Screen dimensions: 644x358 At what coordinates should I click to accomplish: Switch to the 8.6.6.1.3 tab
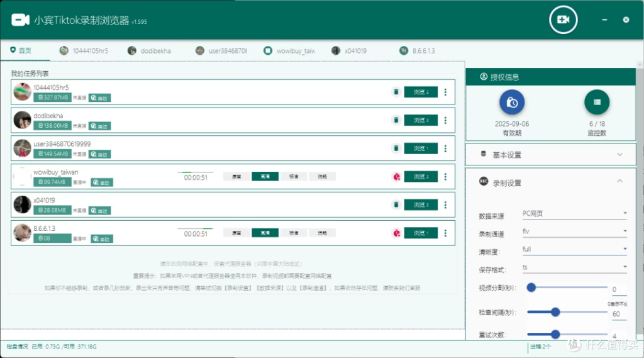418,50
